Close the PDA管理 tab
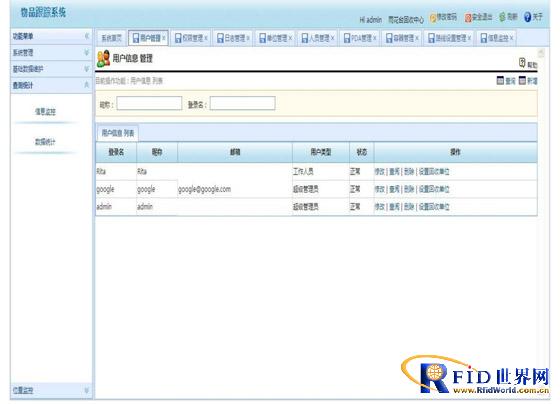 click(x=374, y=38)
